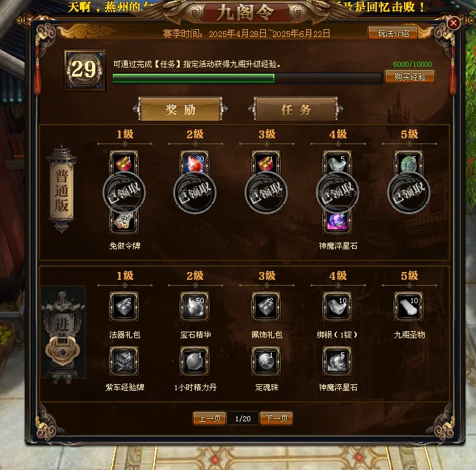Click the 购买经验 button

[x=409, y=77]
